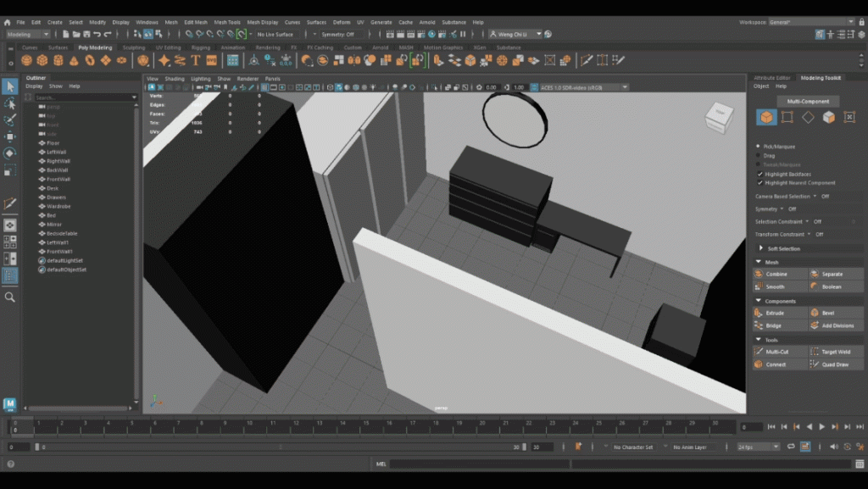
Task: Toggle Highlight Backfaces checkbox
Action: click(759, 174)
